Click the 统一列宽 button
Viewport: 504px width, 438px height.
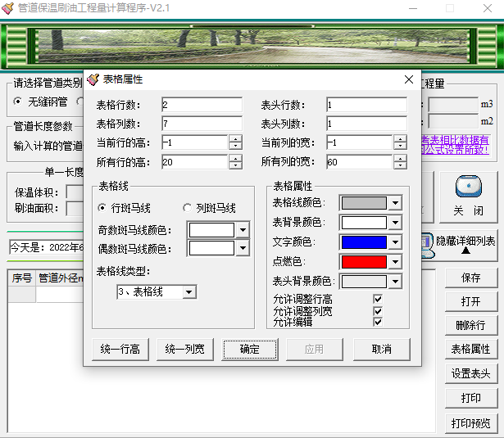pyautogui.click(x=185, y=349)
